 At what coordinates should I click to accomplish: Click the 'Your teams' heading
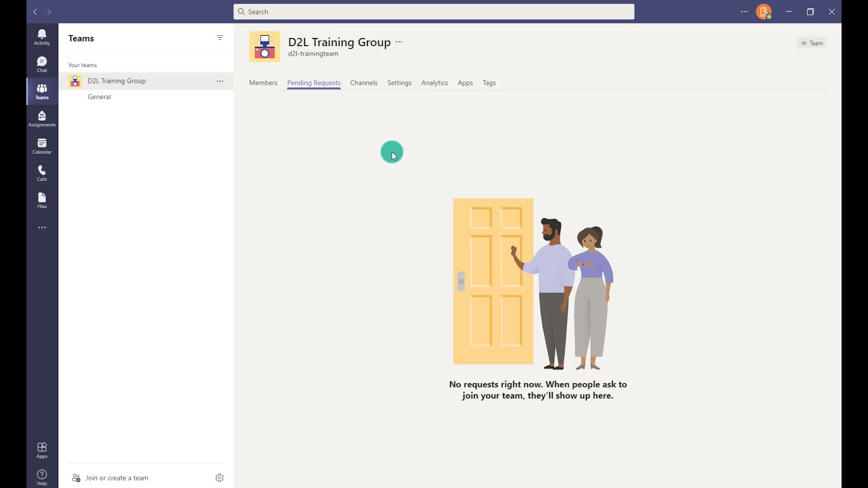pyautogui.click(x=83, y=65)
